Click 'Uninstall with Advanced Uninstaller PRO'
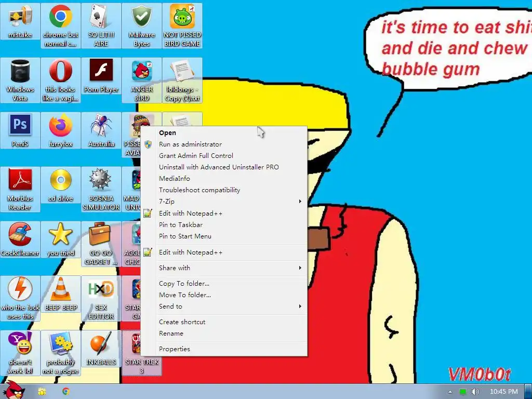 tap(224, 167)
